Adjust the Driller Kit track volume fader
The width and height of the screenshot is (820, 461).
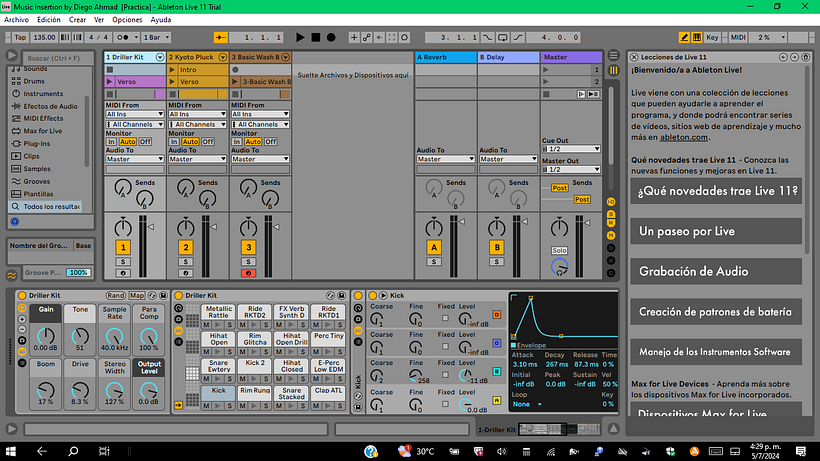click(151, 227)
